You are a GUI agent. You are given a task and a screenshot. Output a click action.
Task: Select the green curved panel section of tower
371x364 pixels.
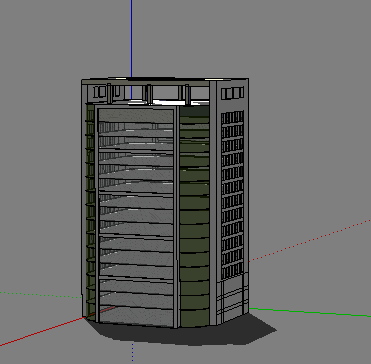(x=194, y=217)
